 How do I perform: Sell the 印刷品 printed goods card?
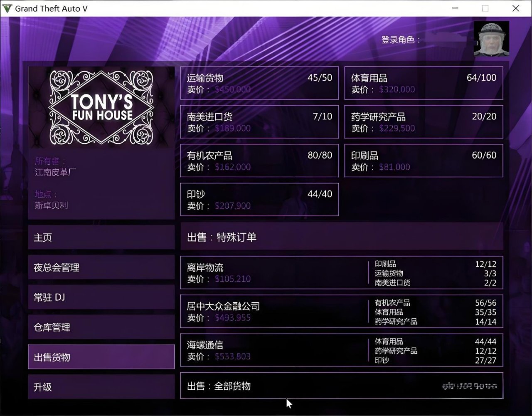(424, 161)
